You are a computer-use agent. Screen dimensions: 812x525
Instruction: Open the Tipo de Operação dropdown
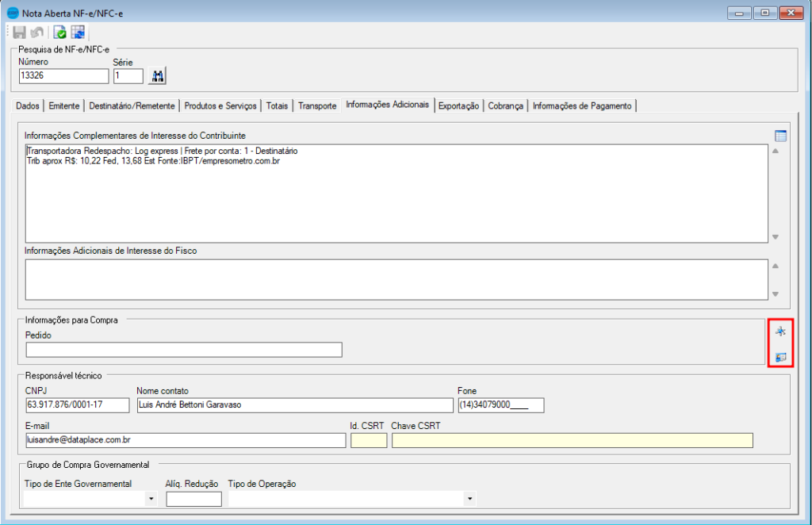[470, 499]
